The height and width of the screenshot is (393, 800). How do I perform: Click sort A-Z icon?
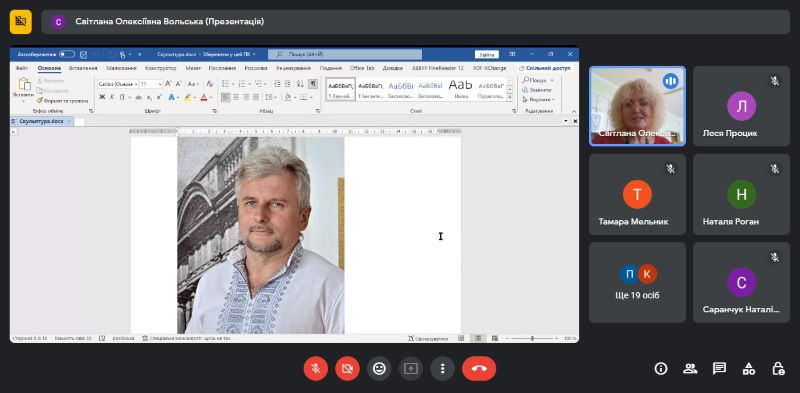click(x=300, y=84)
